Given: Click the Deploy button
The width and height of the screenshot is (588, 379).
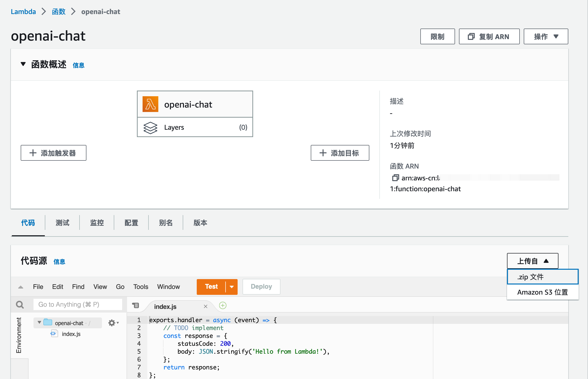Looking at the screenshot, I should (x=261, y=287).
